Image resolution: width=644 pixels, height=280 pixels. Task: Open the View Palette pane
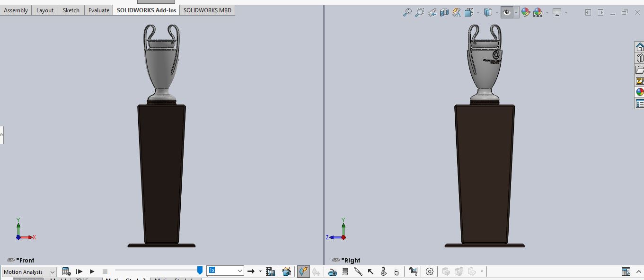(x=640, y=81)
